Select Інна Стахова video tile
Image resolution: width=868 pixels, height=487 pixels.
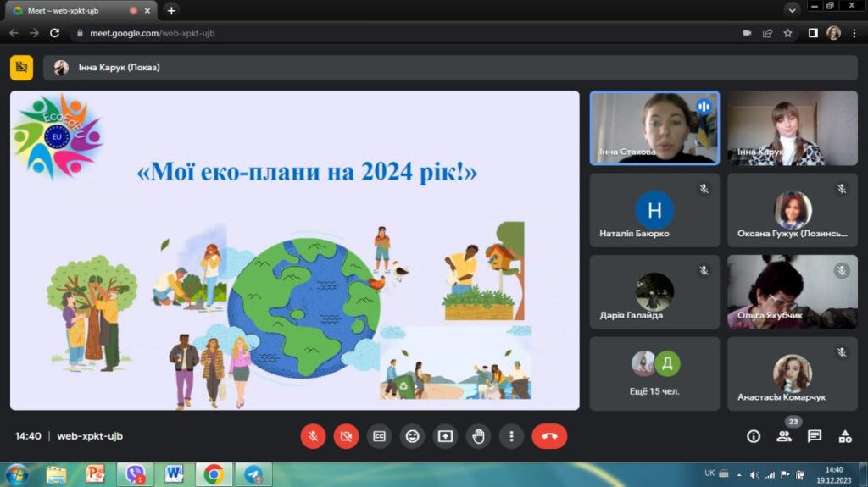click(654, 128)
